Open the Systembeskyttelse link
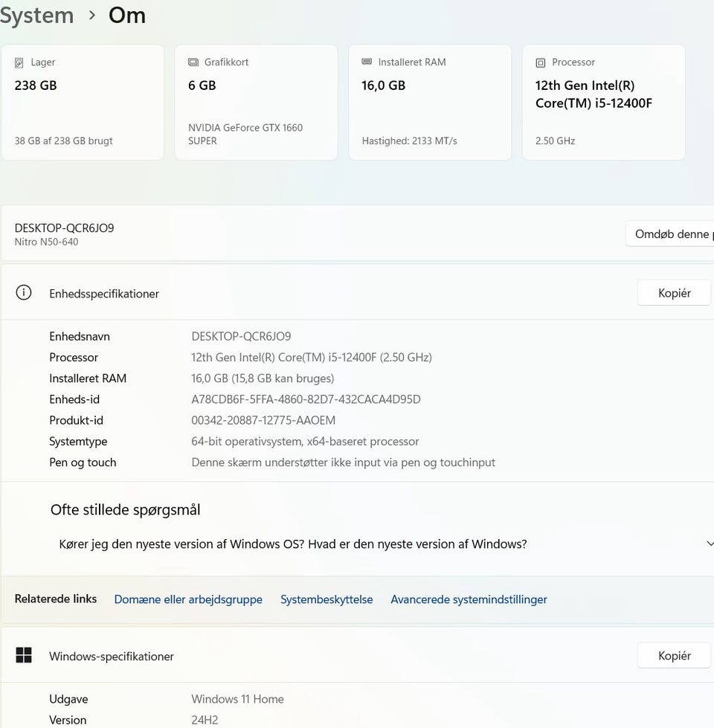Screen dimensions: 714x728 click(x=327, y=599)
